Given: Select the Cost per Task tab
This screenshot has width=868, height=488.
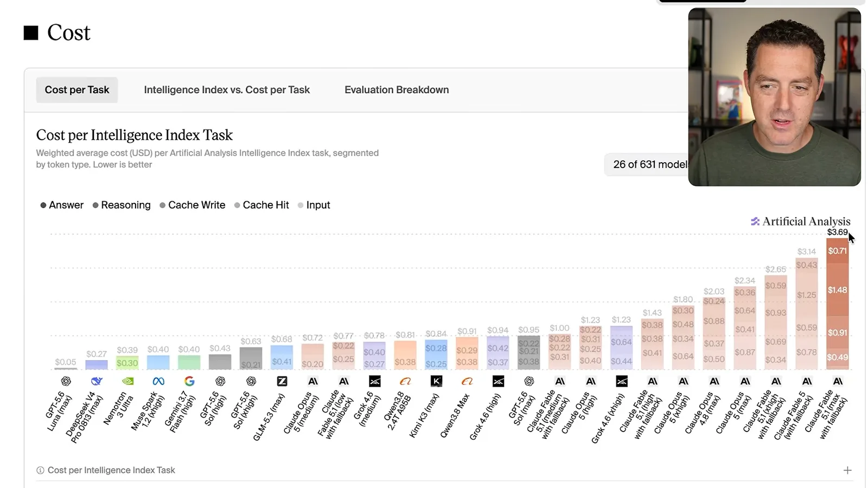Looking at the screenshot, I should click(77, 90).
